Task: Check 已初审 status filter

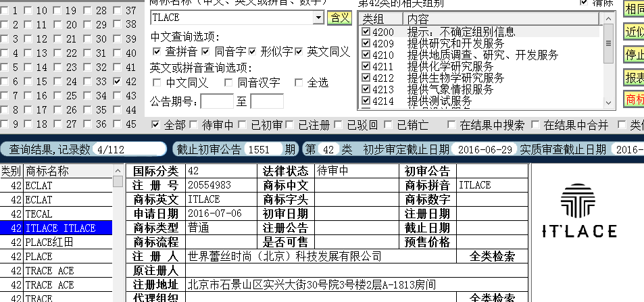Action: pyautogui.click(x=243, y=125)
